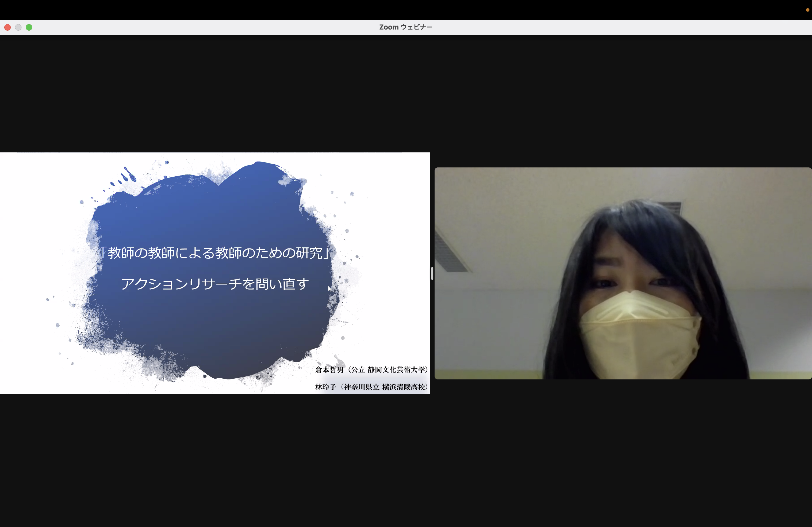Viewport: 812px width, 527px height.
Task: Click the Zoom ウェビナー window title
Action: [x=406, y=27]
